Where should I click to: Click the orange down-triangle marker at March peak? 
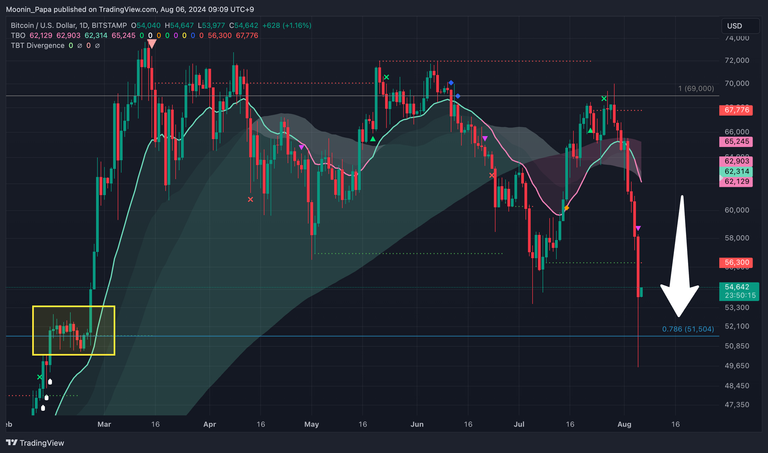click(151, 44)
